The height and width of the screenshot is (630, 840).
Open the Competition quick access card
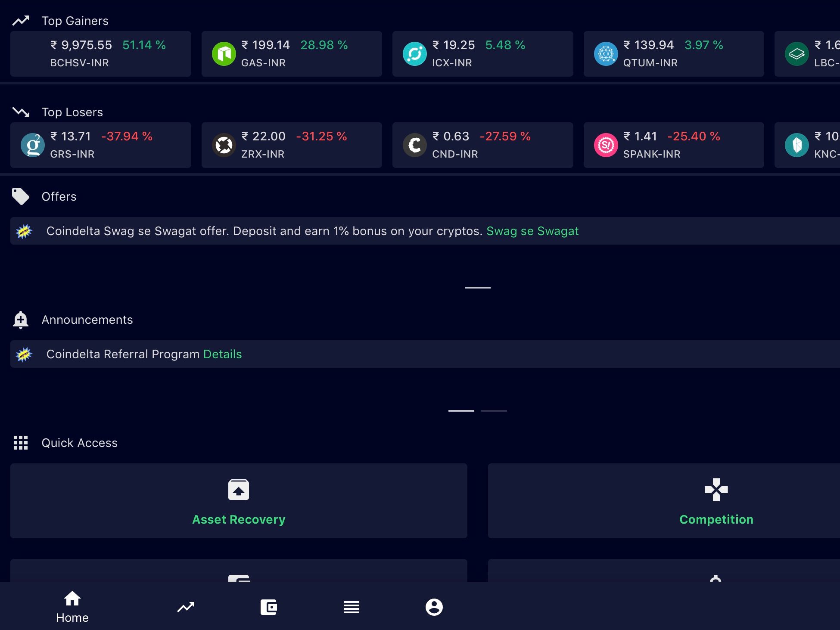(x=664, y=501)
